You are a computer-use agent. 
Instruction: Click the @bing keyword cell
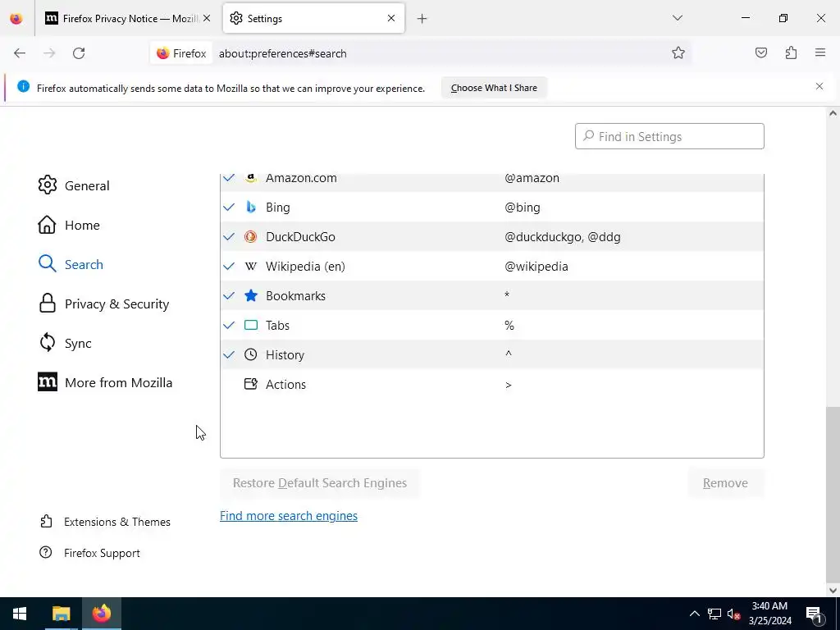click(x=523, y=208)
